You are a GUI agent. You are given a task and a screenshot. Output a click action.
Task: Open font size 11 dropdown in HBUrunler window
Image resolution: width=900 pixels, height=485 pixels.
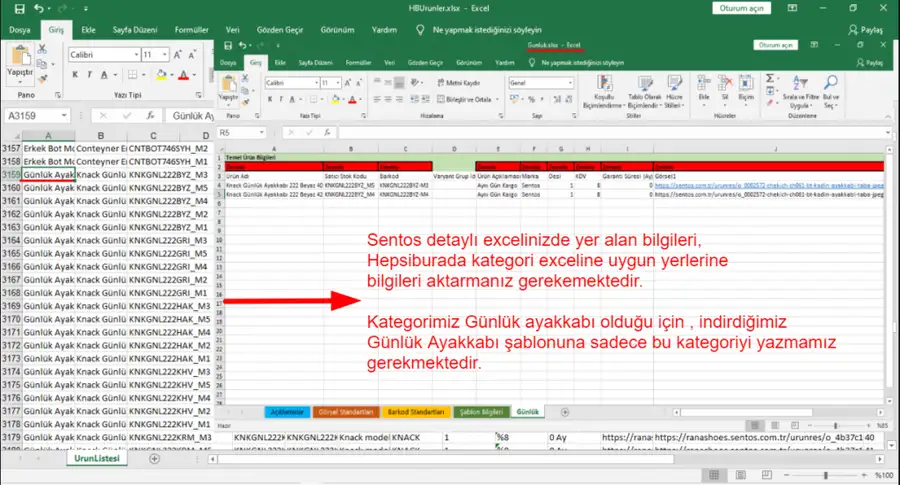tap(165, 55)
